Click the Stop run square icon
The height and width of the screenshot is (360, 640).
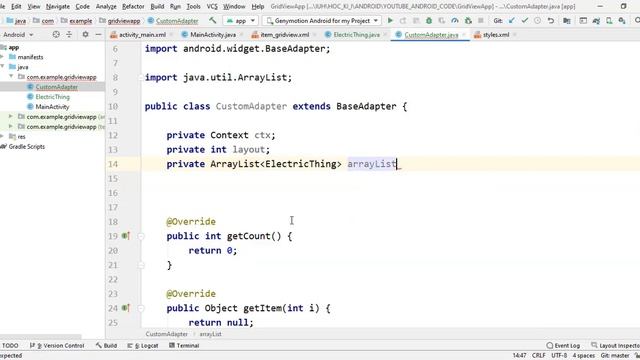(x=481, y=20)
